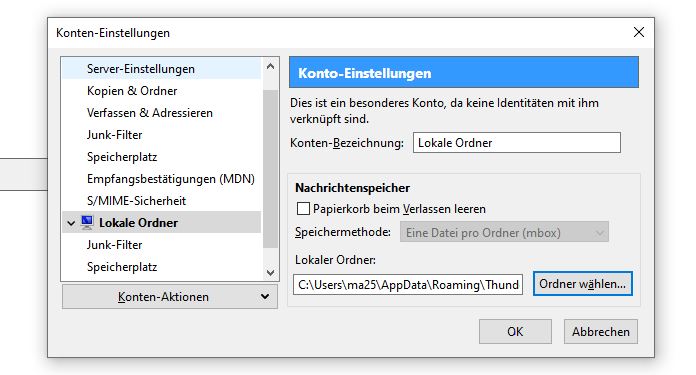Open the Konten-Aktionen dropdown
The image size is (696, 375).
pyautogui.click(x=170, y=296)
